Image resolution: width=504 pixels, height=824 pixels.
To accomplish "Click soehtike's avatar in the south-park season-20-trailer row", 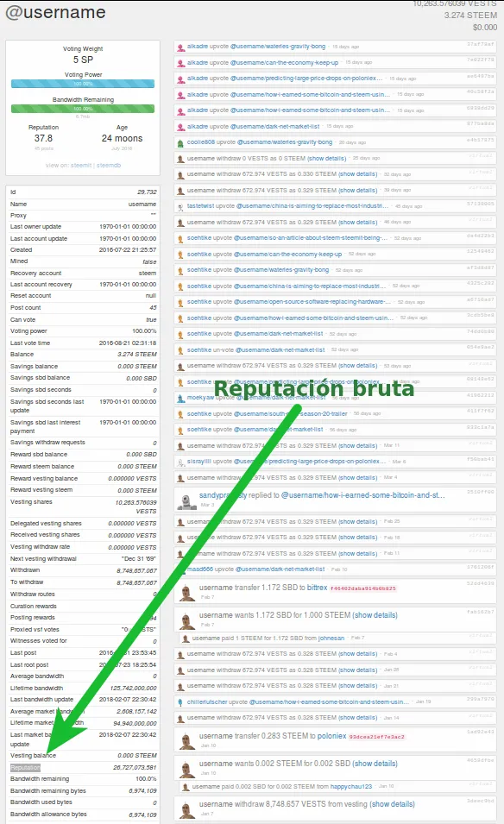I will (180, 415).
